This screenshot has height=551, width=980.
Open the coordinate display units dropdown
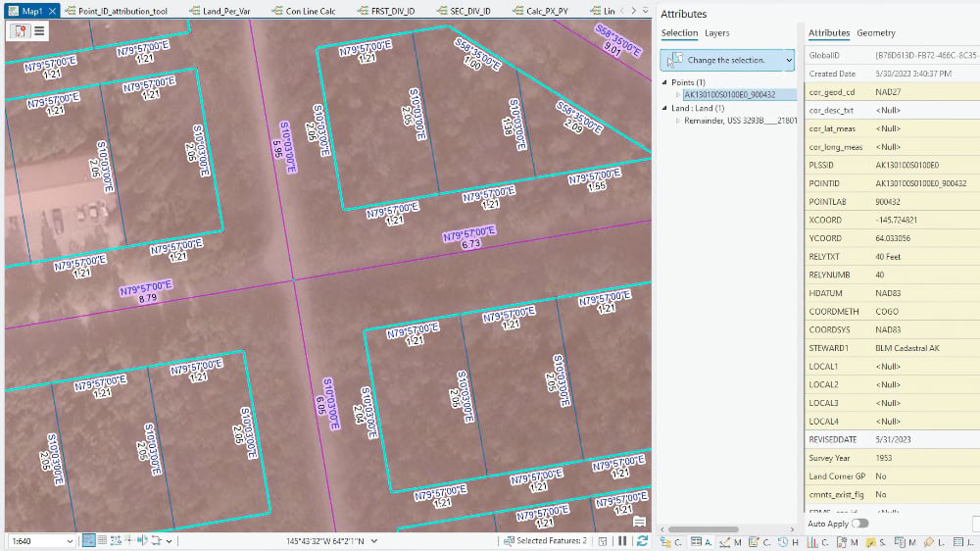point(373,541)
